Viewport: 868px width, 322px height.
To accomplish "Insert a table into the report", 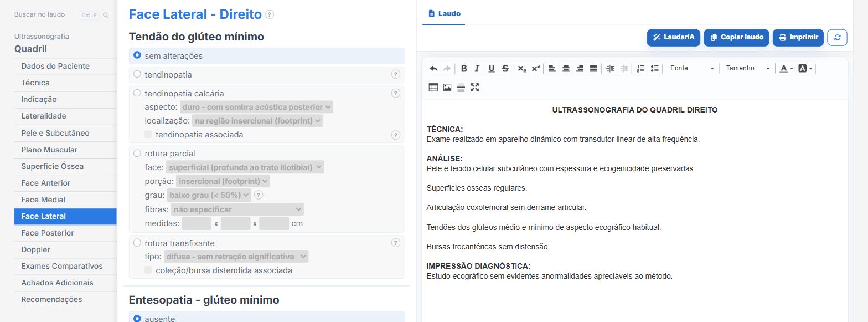I will [x=433, y=87].
